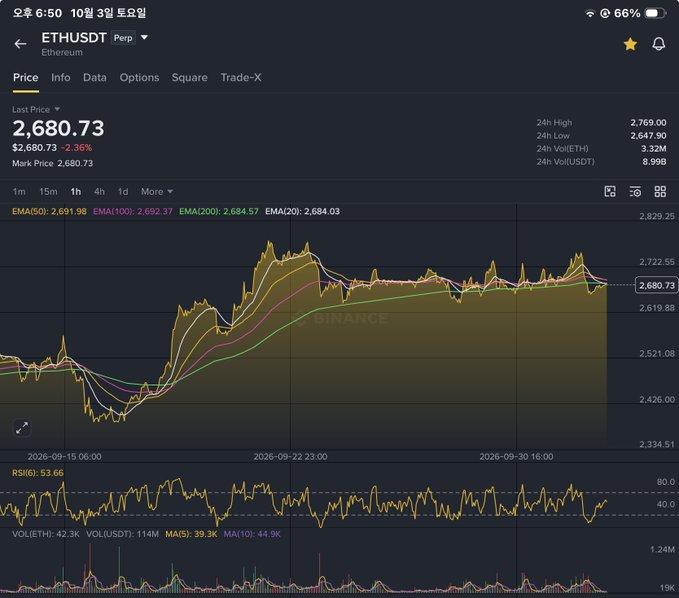Tap the large last price 2,680.73

[x=58, y=128]
